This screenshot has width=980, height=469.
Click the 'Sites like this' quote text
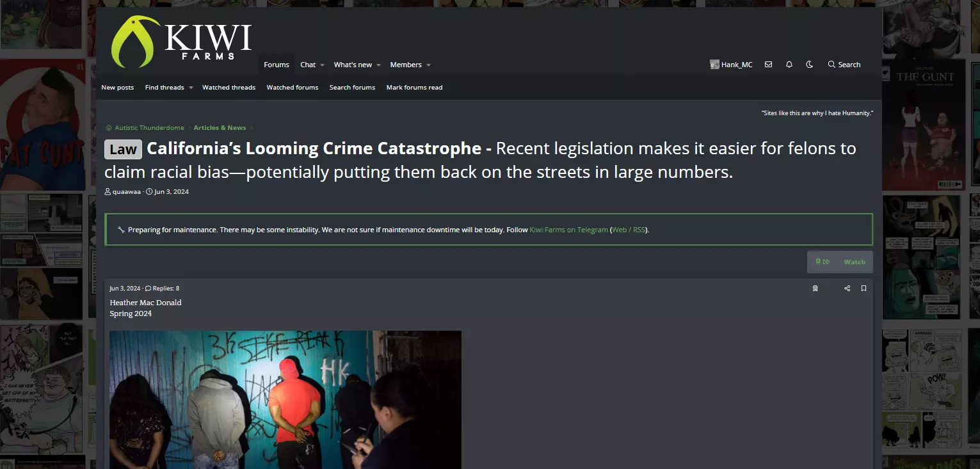coord(817,113)
